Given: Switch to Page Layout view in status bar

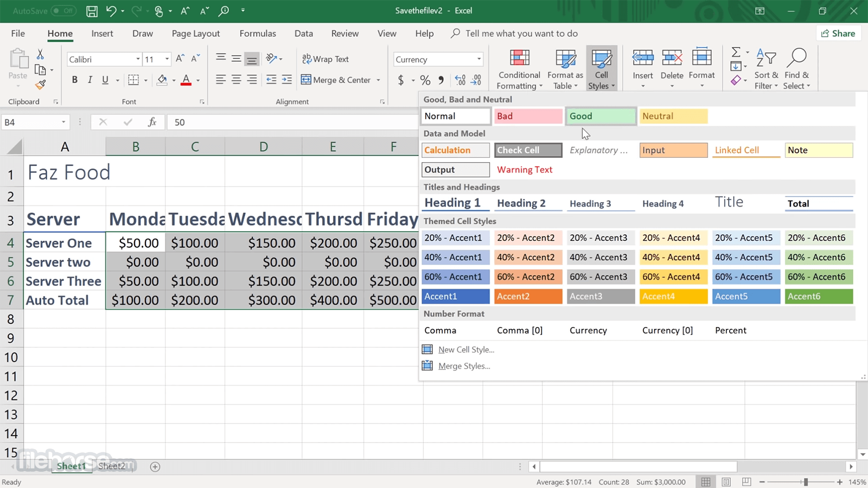Looking at the screenshot, I should click(x=726, y=481).
